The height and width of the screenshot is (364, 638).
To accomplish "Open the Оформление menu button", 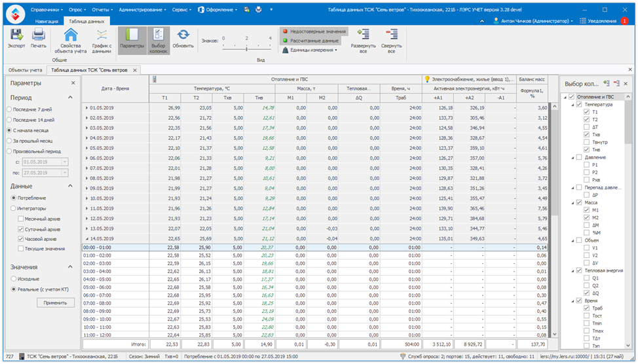I will pos(217,10).
